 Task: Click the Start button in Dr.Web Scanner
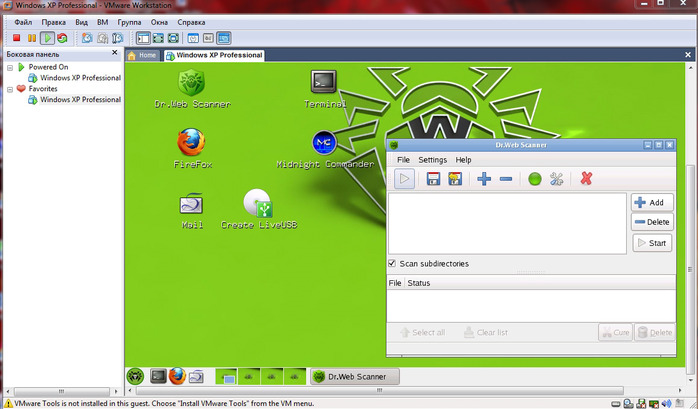(652, 243)
